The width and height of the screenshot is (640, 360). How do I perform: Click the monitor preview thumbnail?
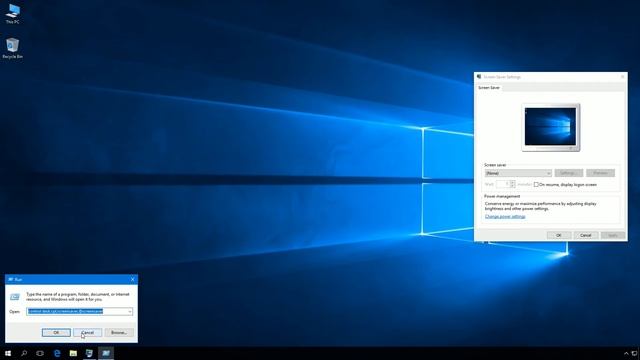point(551,127)
